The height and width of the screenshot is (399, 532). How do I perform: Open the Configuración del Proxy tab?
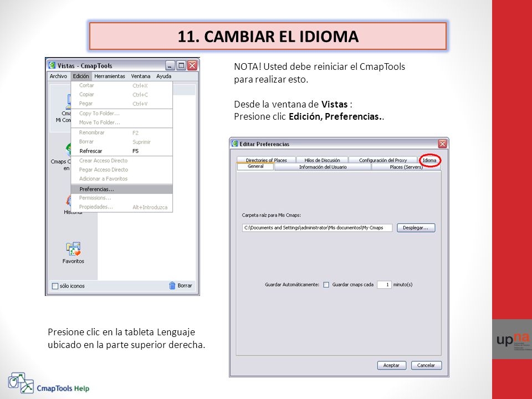pos(383,160)
